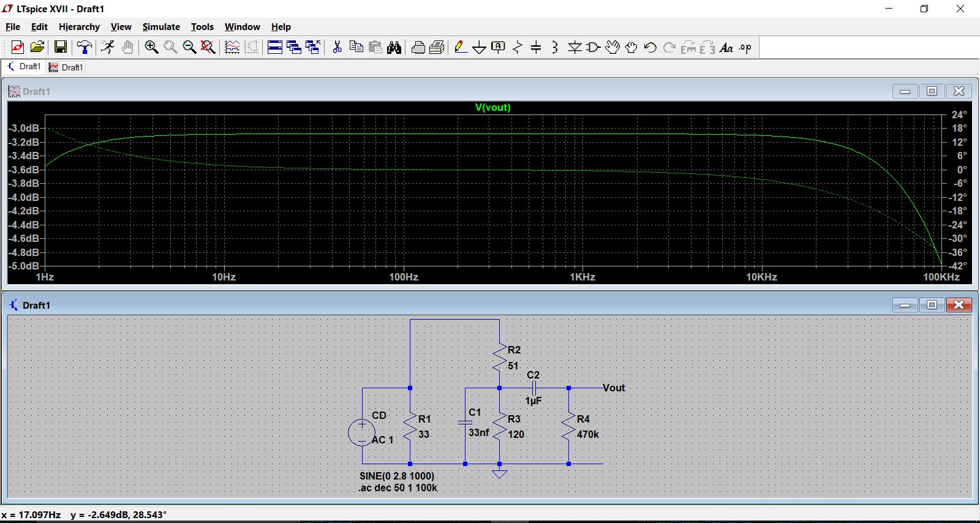The image size is (980, 523).
Task: Click the ground symbol in schematic
Action: click(x=500, y=473)
